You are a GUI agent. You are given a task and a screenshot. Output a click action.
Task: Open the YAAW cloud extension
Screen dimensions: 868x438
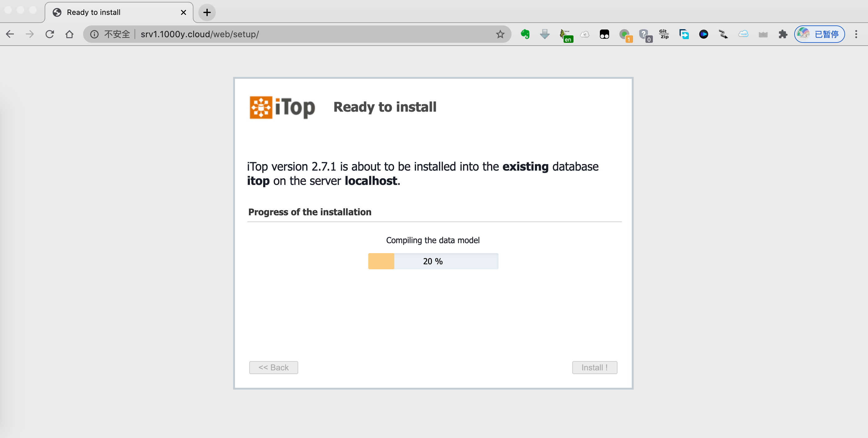click(743, 34)
